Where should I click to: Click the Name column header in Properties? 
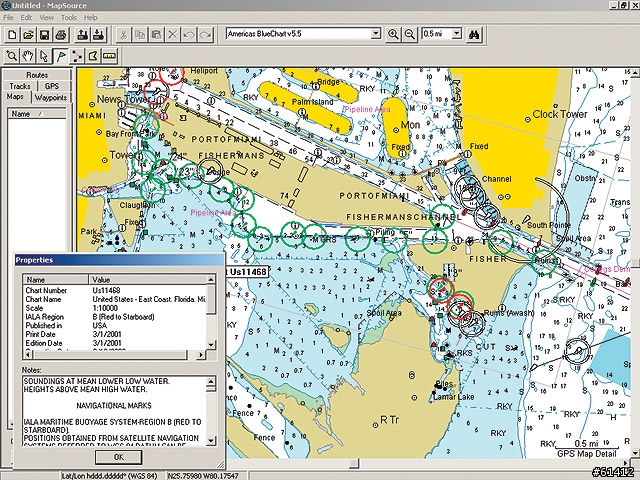tap(56, 280)
